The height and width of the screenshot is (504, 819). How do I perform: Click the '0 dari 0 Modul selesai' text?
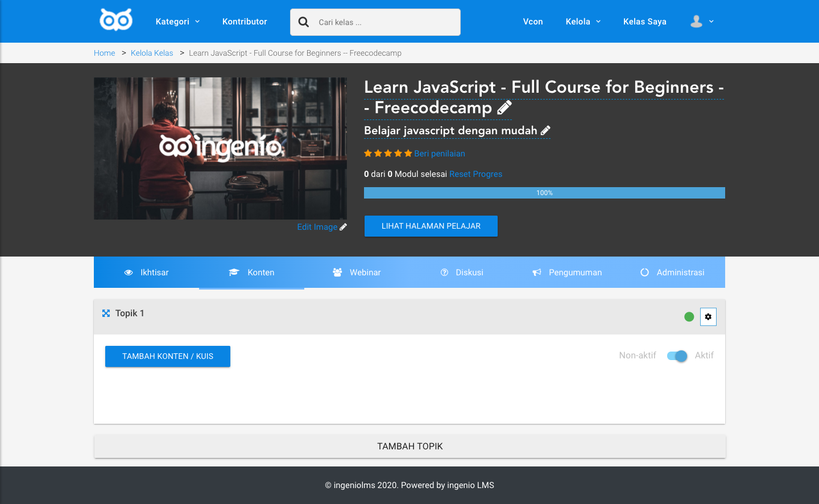[x=406, y=174]
